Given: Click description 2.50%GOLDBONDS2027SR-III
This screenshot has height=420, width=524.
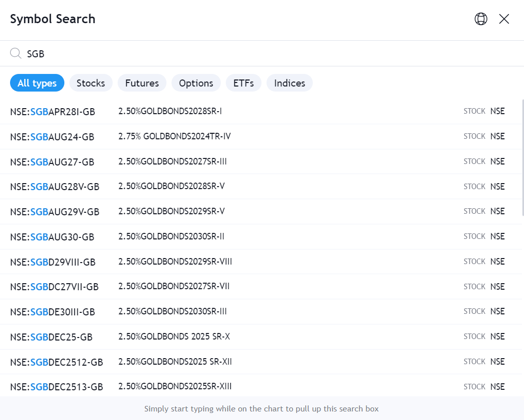Looking at the screenshot, I should (172, 161).
